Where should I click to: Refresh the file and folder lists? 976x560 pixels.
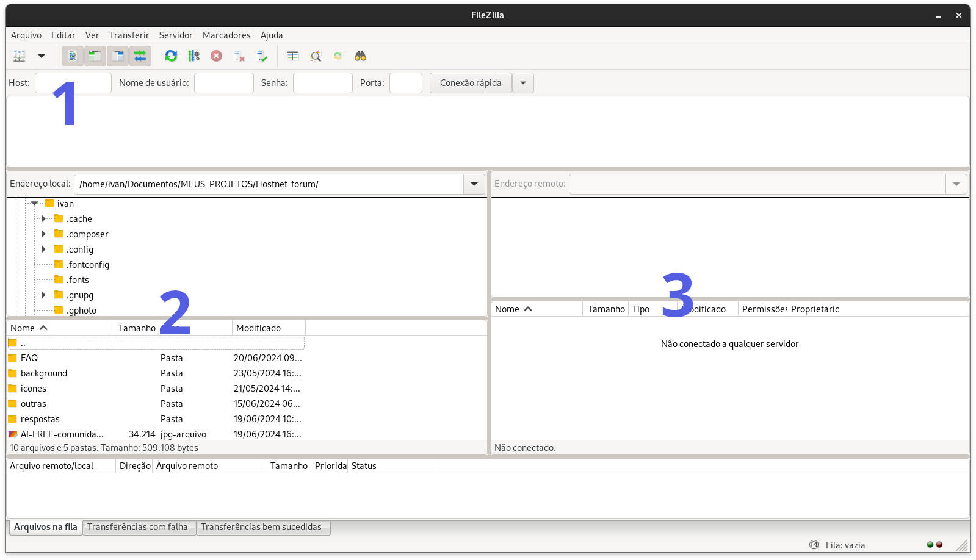pos(172,56)
